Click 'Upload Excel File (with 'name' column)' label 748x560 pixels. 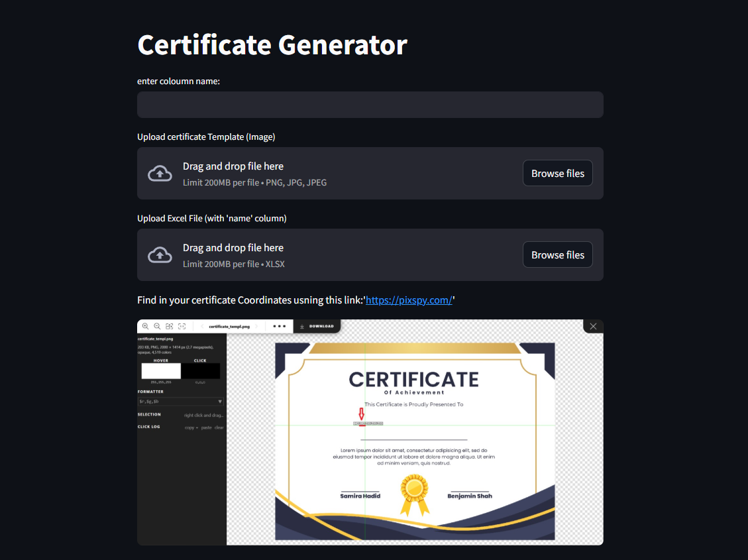coord(212,219)
